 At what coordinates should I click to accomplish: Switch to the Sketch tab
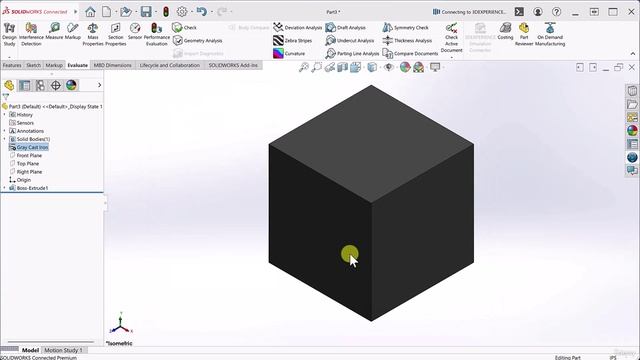point(33,65)
